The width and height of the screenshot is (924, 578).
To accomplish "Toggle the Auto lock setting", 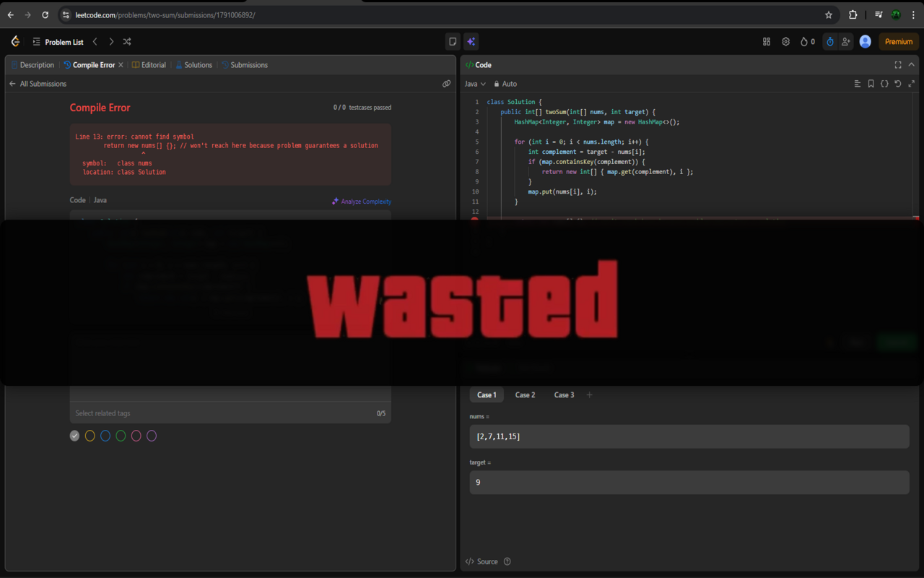I will pos(505,84).
